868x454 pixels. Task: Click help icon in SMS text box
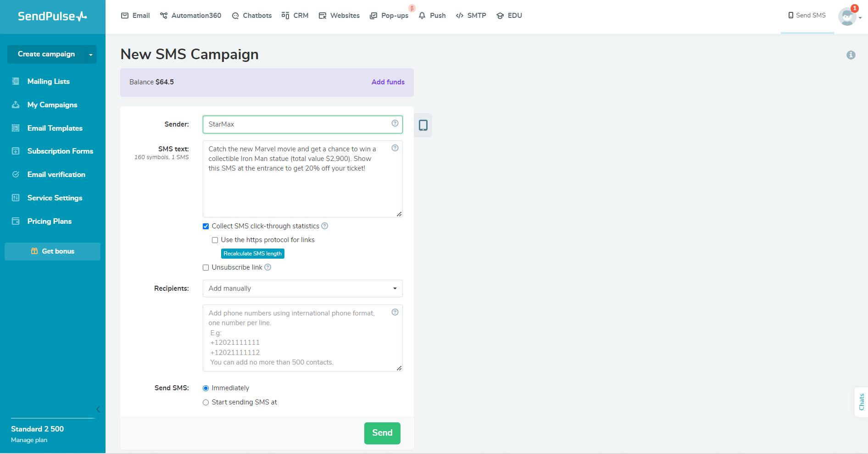(395, 148)
